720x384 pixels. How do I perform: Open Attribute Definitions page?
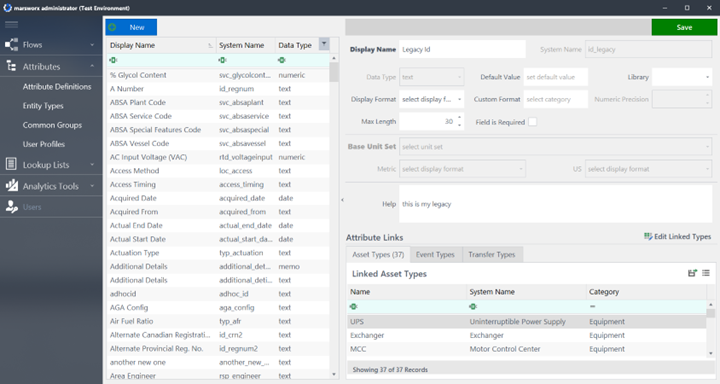[57, 86]
